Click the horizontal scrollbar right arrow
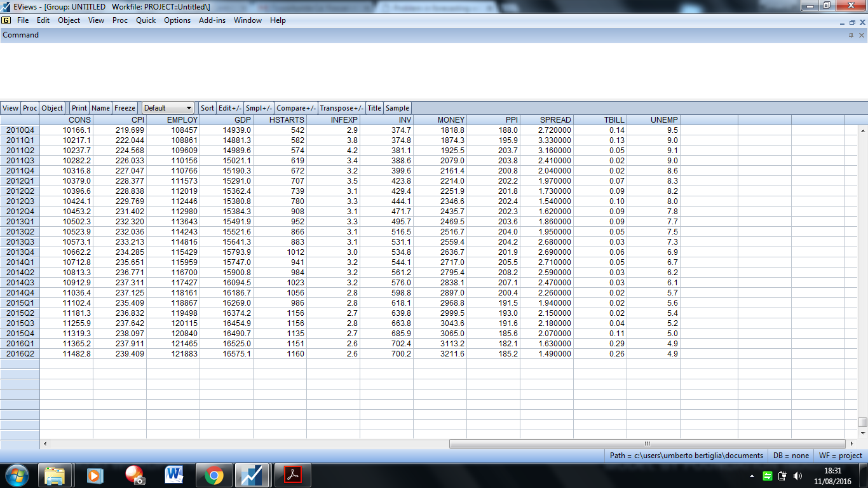 pyautogui.click(x=851, y=444)
